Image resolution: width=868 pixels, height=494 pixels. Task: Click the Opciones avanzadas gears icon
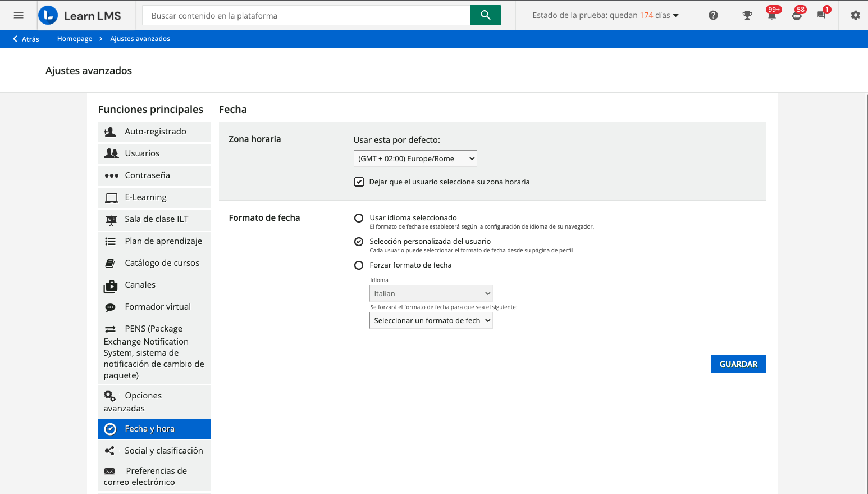pyautogui.click(x=110, y=396)
